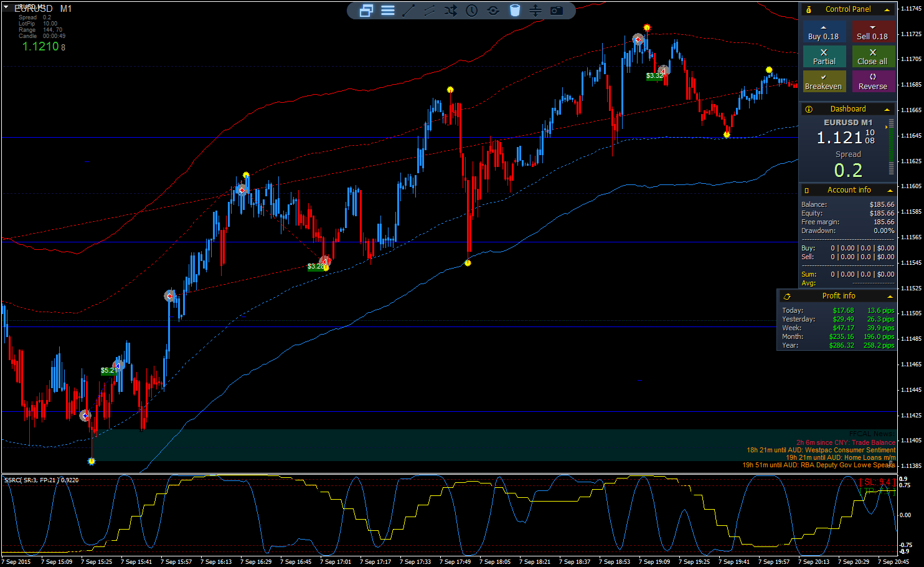Click the AUD Westpac Consumer Sentiment news line
Viewport: 924px width, 567px height.
pyautogui.click(x=821, y=450)
